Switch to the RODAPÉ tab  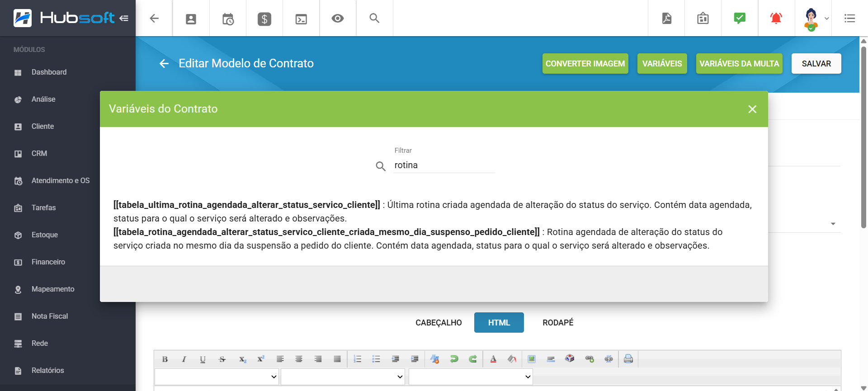coord(558,322)
